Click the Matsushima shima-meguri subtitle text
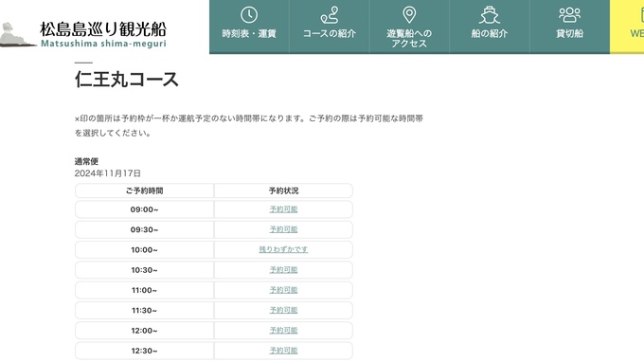Image resolution: width=644 pixels, height=362 pixels. [x=103, y=44]
